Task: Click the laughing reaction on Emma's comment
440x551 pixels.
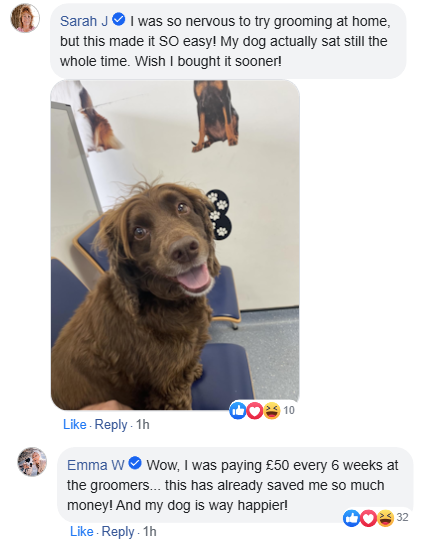Action: click(x=386, y=518)
